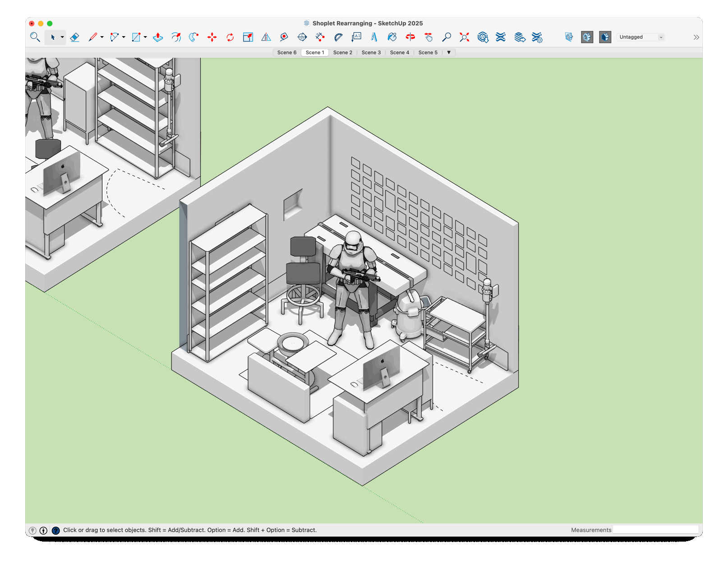728x570 pixels.
Task: Activate the Move tool
Action: click(212, 37)
